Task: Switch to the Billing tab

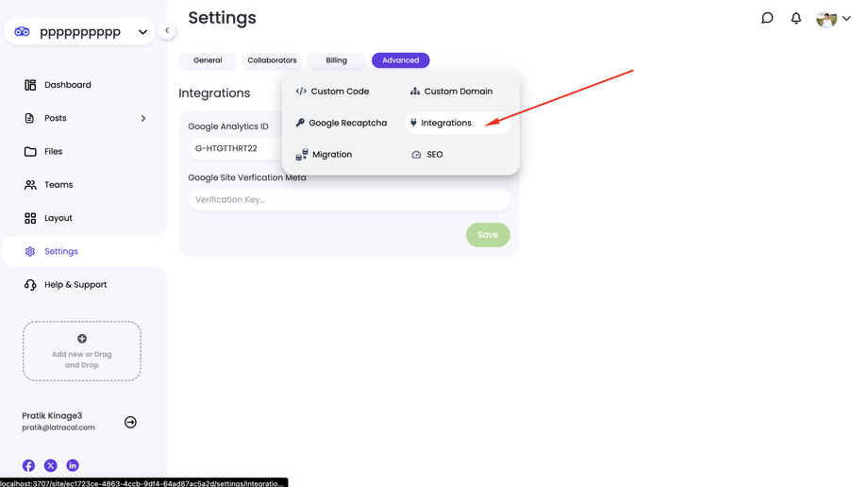Action: pyautogui.click(x=337, y=60)
